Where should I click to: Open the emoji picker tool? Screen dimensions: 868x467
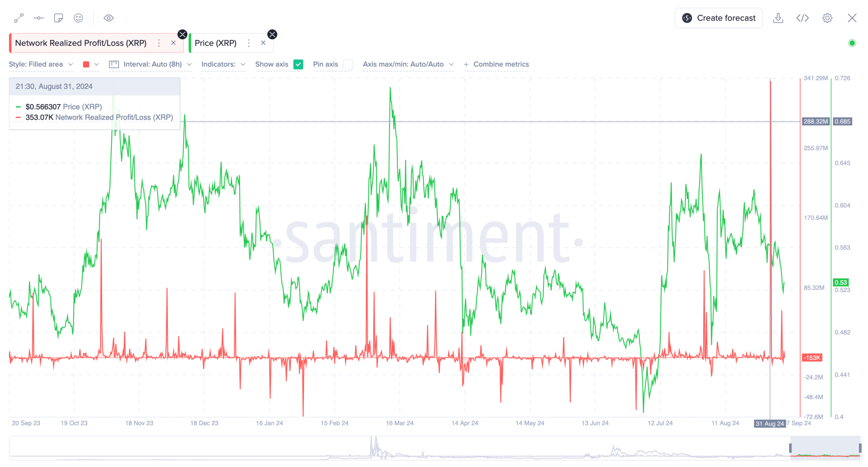pos(78,18)
